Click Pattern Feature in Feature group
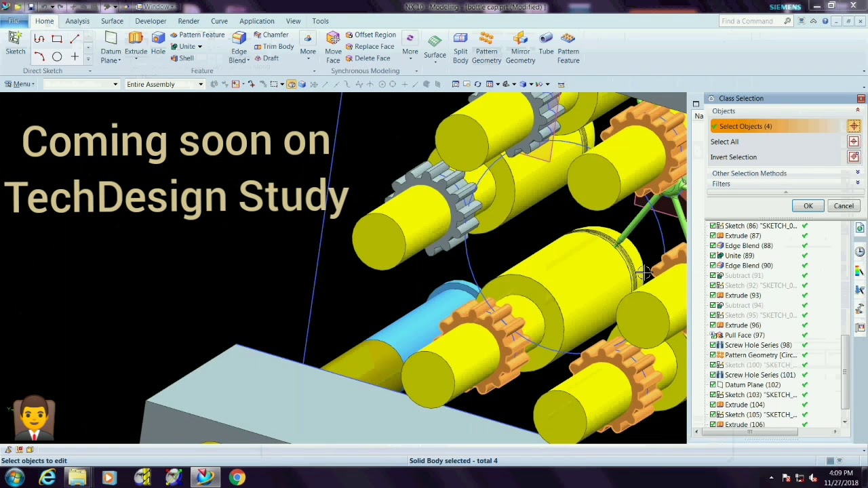 pyautogui.click(x=197, y=35)
